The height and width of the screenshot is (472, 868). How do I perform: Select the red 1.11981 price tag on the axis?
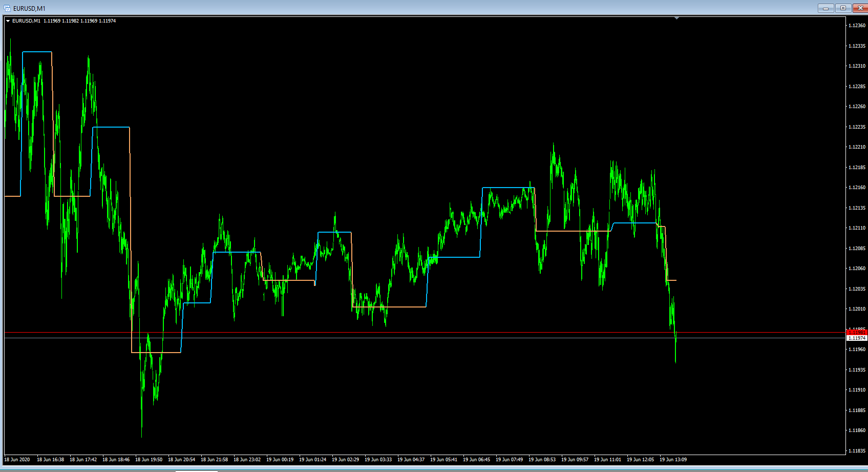[x=857, y=333]
